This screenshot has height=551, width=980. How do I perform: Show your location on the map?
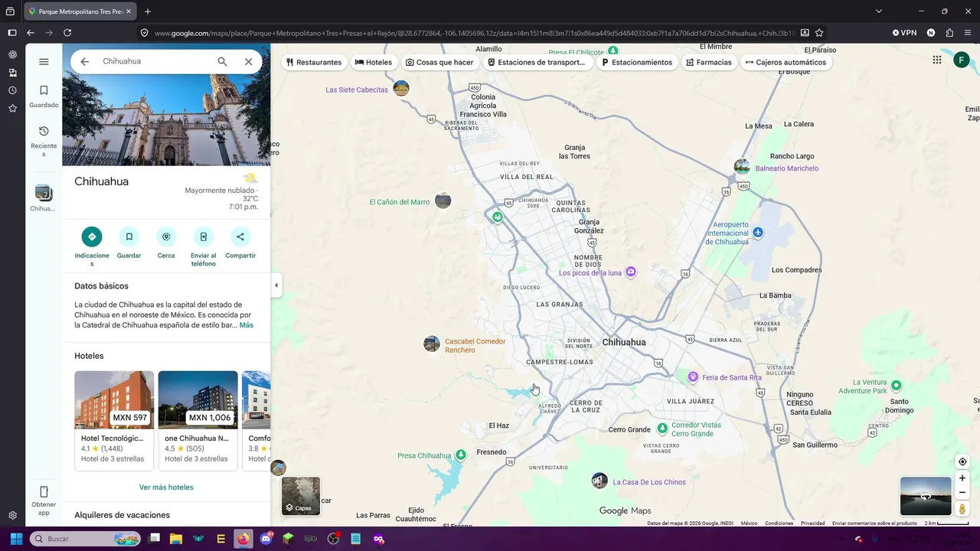(962, 461)
